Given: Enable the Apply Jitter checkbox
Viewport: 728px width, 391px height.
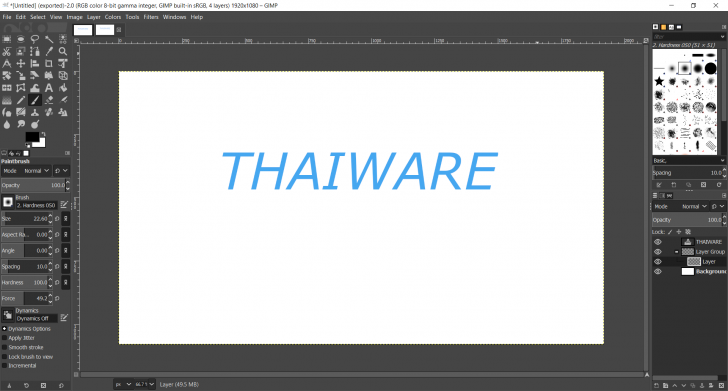Looking at the screenshot, I should tap(5, 338).
